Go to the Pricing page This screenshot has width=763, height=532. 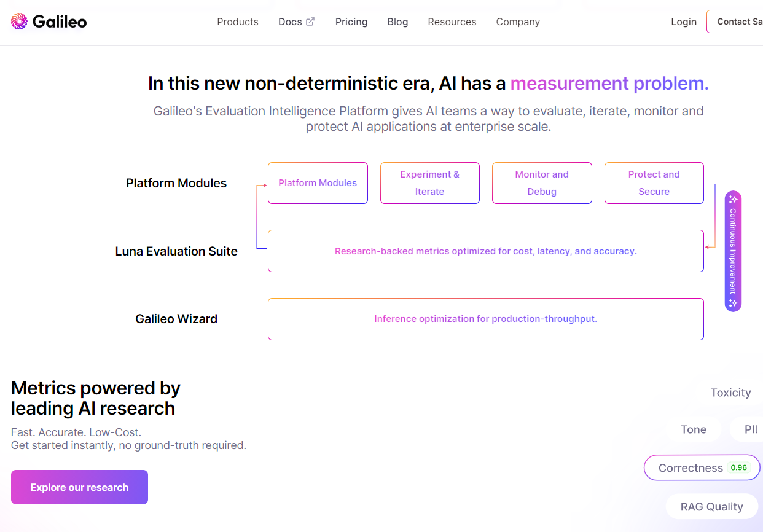click(x=351, y=22)
